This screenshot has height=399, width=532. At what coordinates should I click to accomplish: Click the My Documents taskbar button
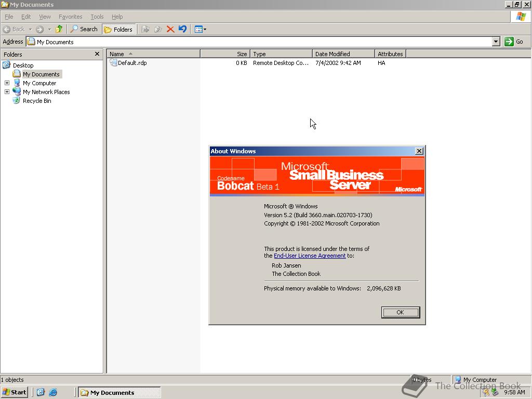[x=119, y=393]
